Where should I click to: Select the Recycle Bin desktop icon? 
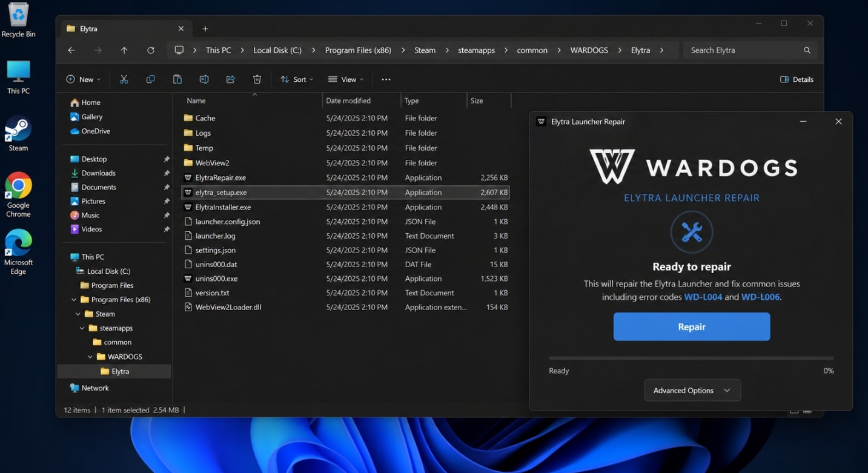tap(18, 20)
